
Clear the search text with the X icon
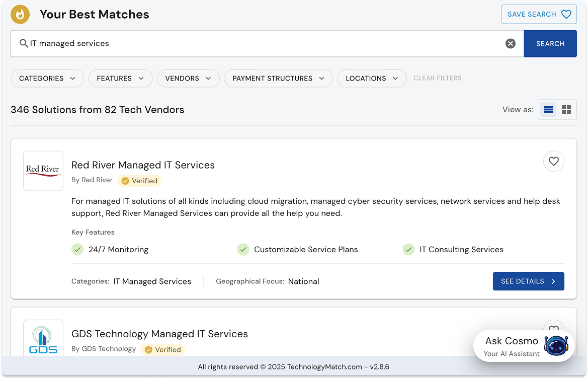point(511,43)
